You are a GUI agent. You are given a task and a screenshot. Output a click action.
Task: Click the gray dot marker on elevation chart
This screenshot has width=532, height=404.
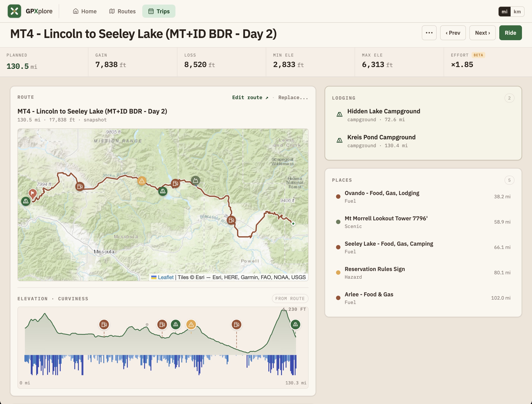[147, 325]
